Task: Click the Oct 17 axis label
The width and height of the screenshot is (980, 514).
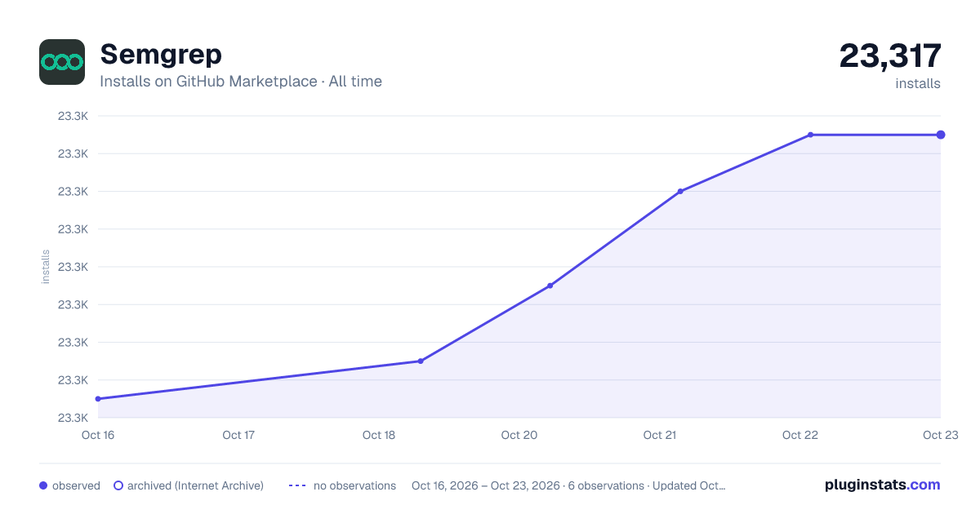Action: click(238, 436)
